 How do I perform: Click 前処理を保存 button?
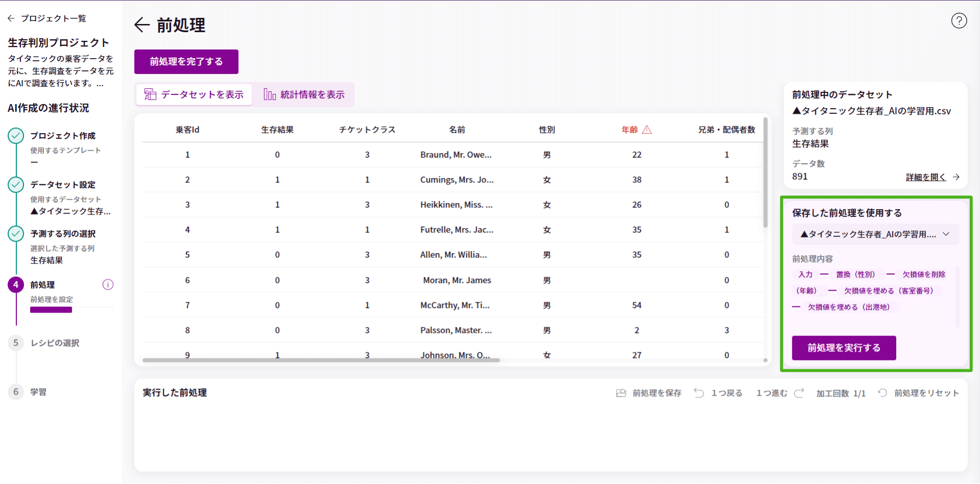649,393
